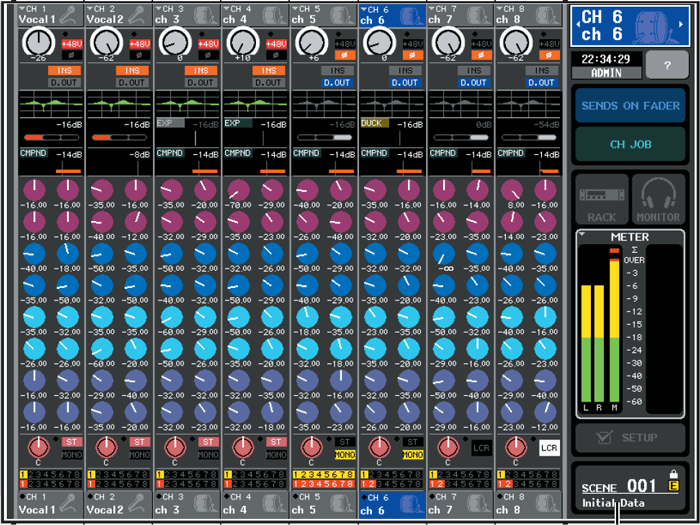Image resolution: width=700 pixels, height=525 pixels.
Task: Toggle D.OUT direct out on CH 8
Action: tap(542, 83)
